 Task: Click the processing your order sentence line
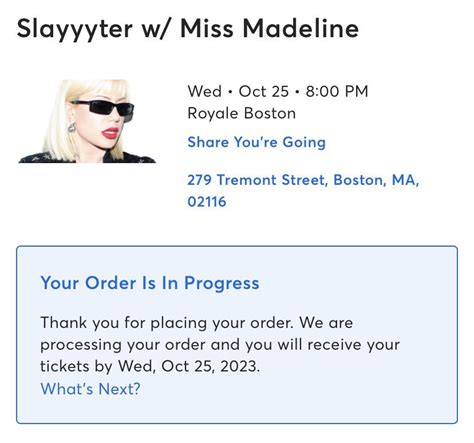[220, 345]
